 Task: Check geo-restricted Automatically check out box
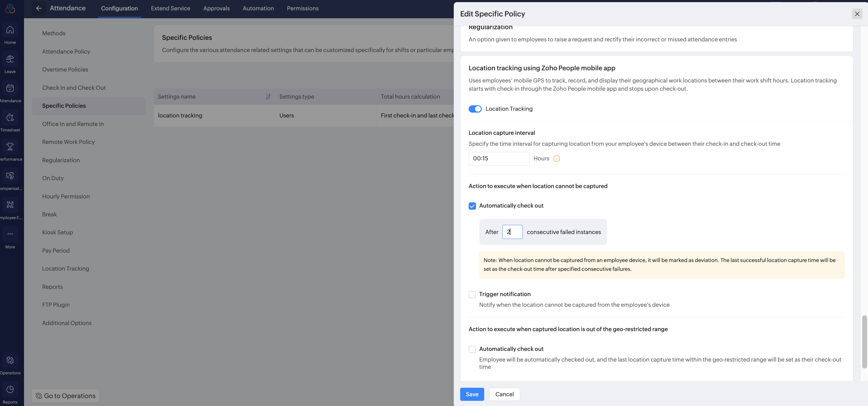[x=472, y=349]
